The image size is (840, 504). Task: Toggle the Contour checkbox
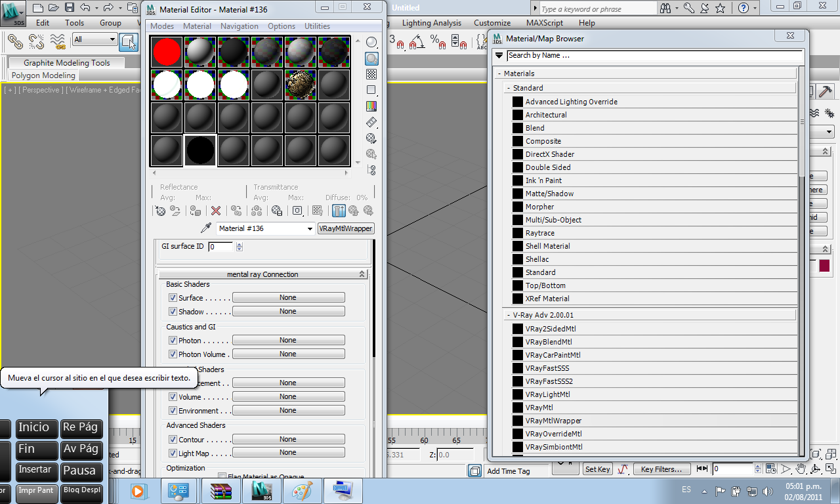pos(173,440)
